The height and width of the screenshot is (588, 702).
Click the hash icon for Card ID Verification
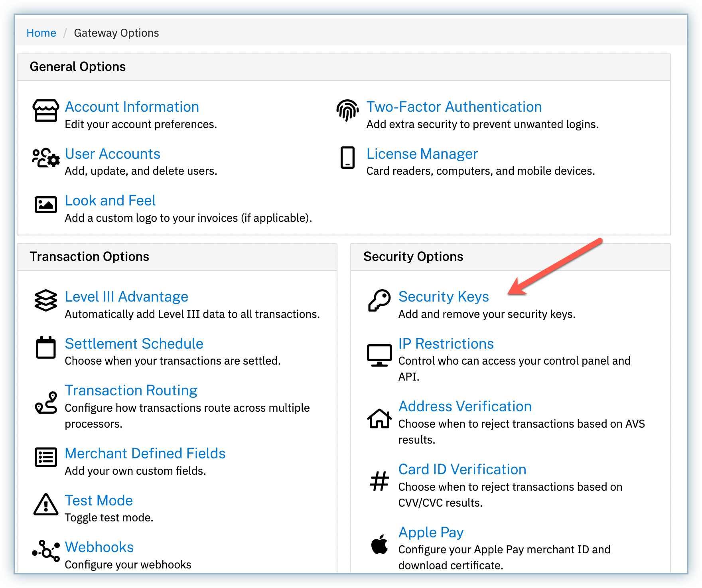point(379,481)
